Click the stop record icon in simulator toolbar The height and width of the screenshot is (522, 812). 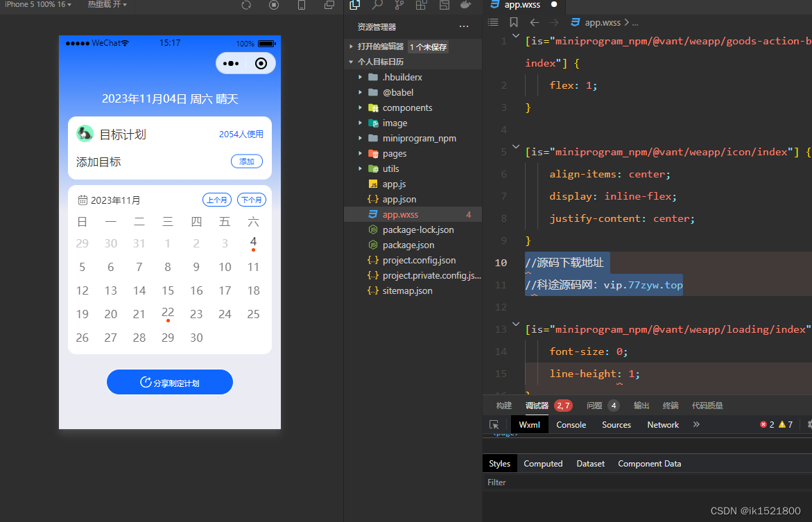(x=274, y=5)
